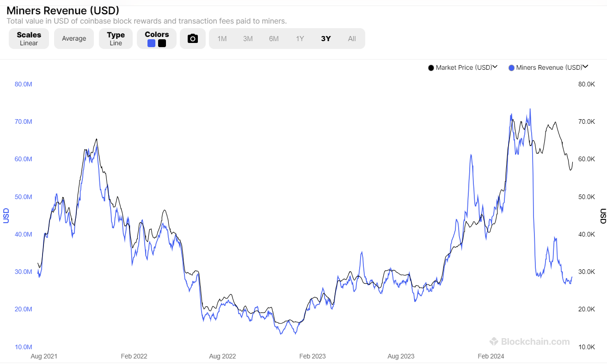Toggle the chart Type Line button
The image size is (607, 364).
pyautogui.click(x=116, y=38)
